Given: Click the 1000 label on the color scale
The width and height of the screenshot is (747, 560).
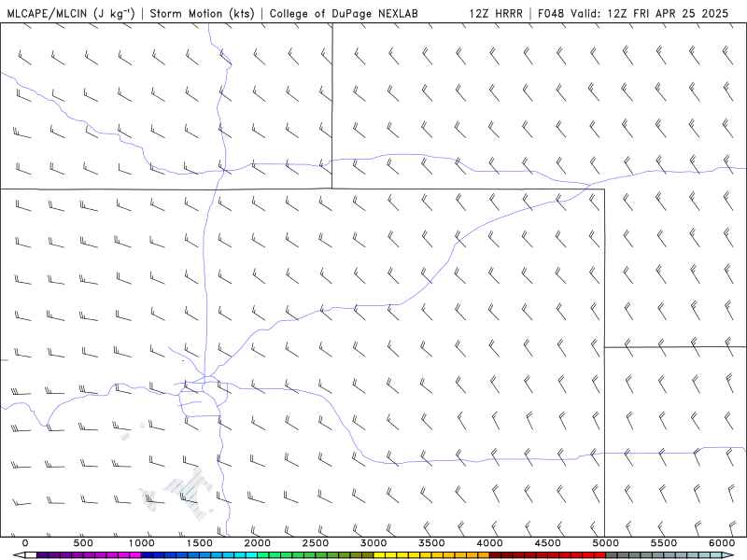Looking at the screenshot, I should [142, 543].
